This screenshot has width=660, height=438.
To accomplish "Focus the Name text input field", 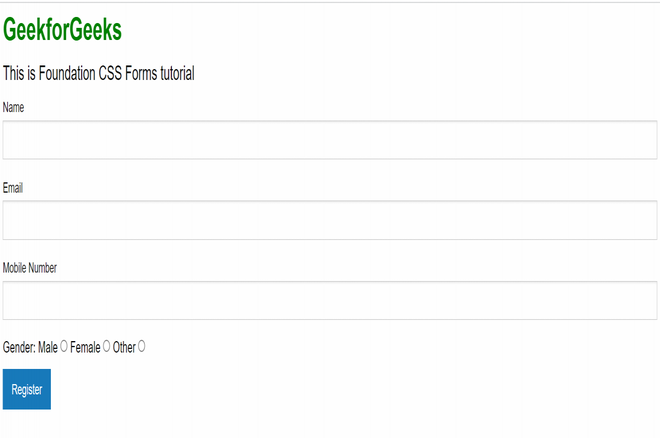I will coord(329,140).
